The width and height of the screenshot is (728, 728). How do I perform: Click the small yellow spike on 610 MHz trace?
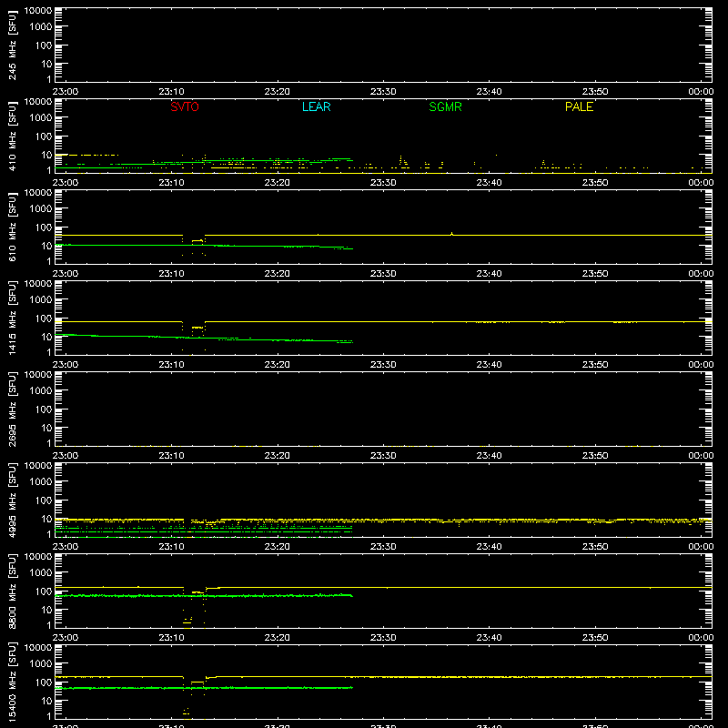point(451,234)
